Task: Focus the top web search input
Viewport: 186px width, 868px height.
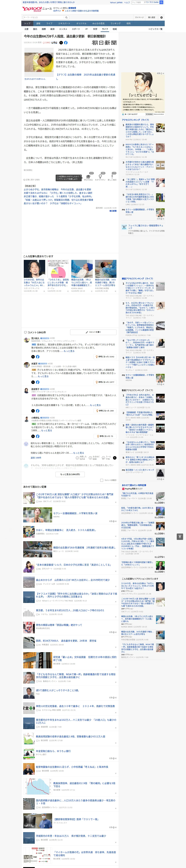Action: click(137, 2)
